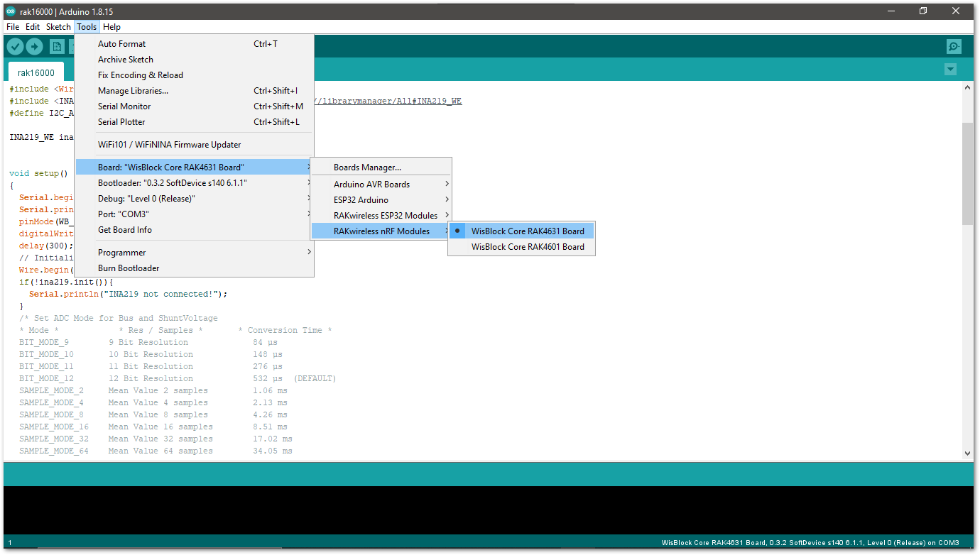Close the open Tools menu
The height and width of the screenshot is (555, 980).
pos(87,27)
